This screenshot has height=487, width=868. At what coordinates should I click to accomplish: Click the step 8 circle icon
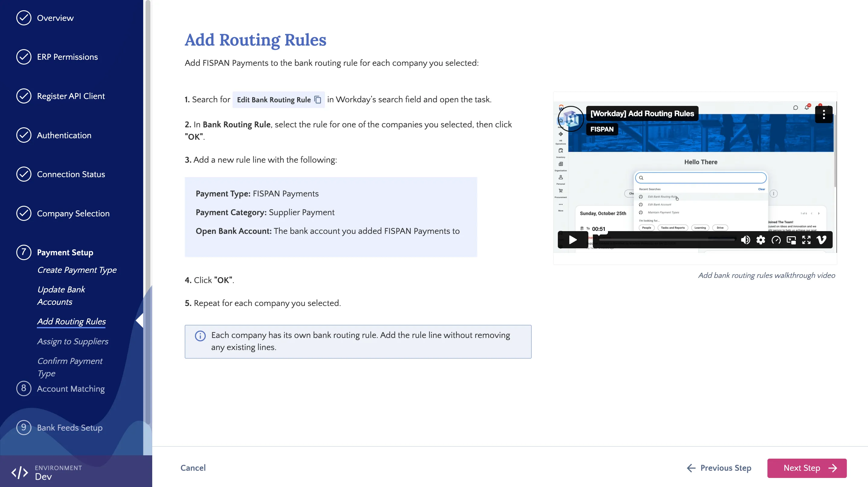tap(24, 388)
